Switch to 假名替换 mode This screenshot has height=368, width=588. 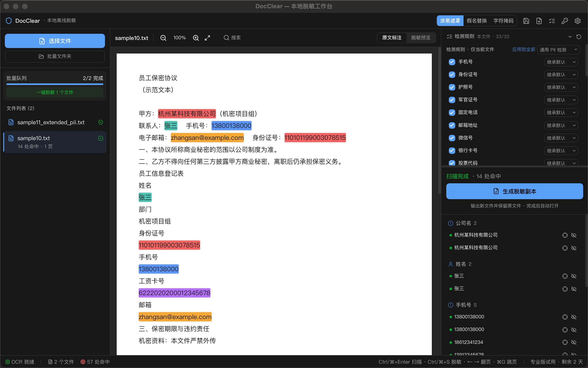tap(477, 21)
